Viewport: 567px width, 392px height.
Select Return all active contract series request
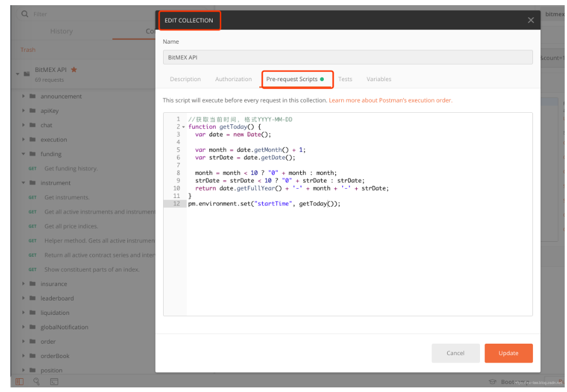click(100, 255)
